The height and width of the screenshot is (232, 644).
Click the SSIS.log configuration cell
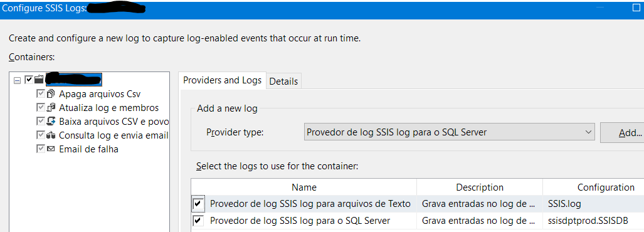click(x=593, y=204)
